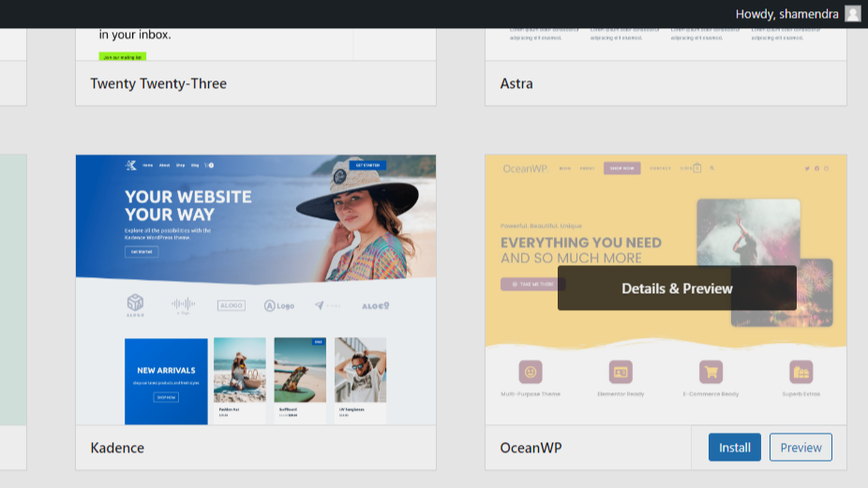Preview the OceanWP theme

pyautogui.click(x=801, y=447)
